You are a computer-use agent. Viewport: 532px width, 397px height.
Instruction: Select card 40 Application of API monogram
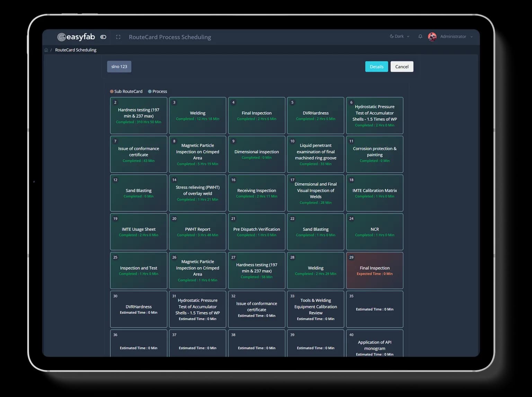(375, 343)
